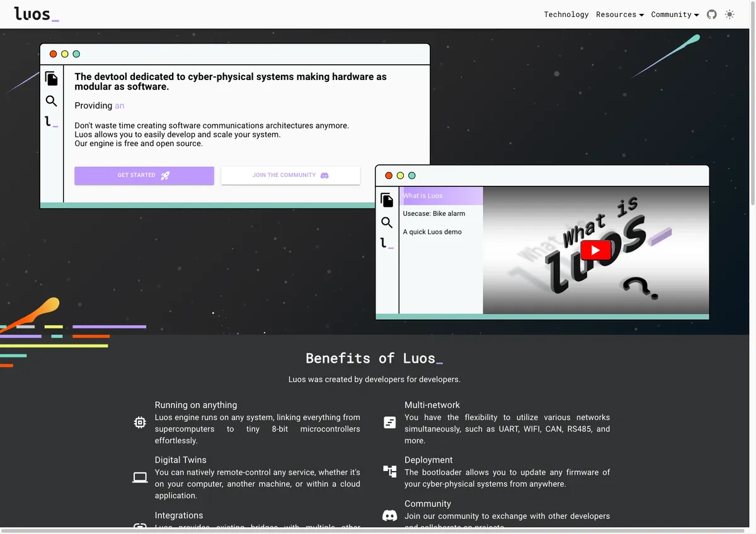Open the Technology menu item

click(566, 14)
